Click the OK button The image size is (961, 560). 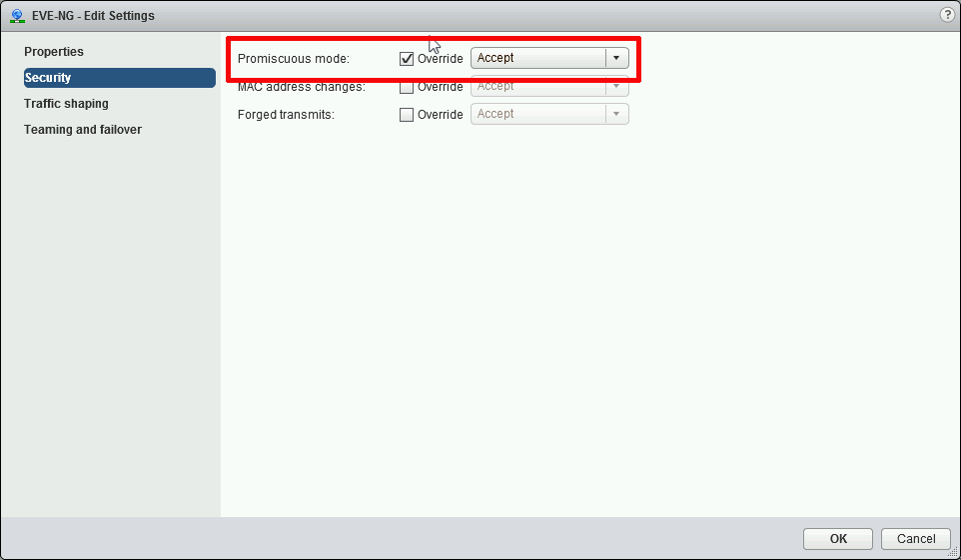(x=838, y=539)
